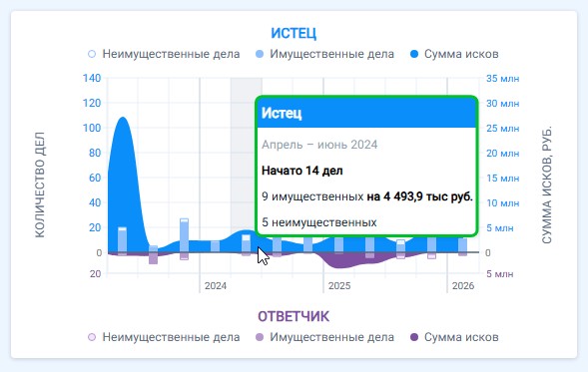This screenshot has height=372, width=588.
Task: Click the '35 млн' right axis label
Action: (x=502, y=79)
